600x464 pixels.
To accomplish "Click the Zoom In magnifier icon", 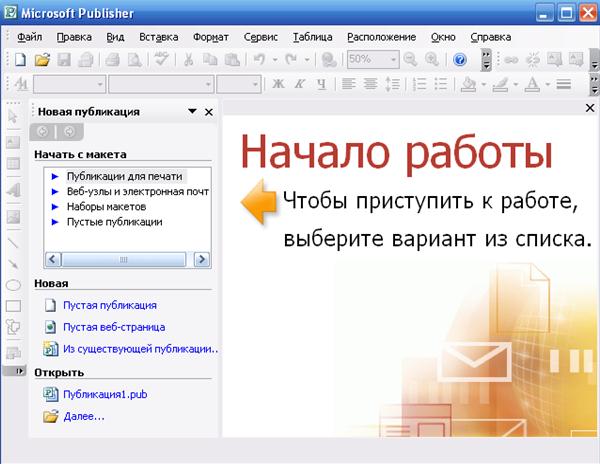I will pyautogui.click(x=432, y=60).
